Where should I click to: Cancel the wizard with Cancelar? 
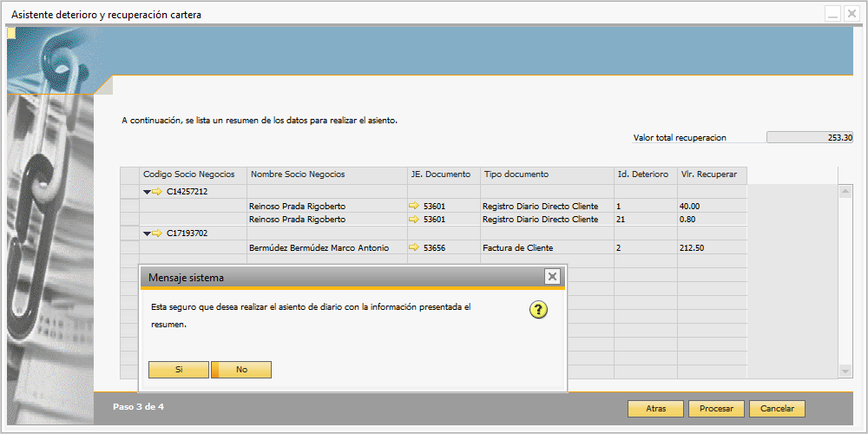(777, 409)
